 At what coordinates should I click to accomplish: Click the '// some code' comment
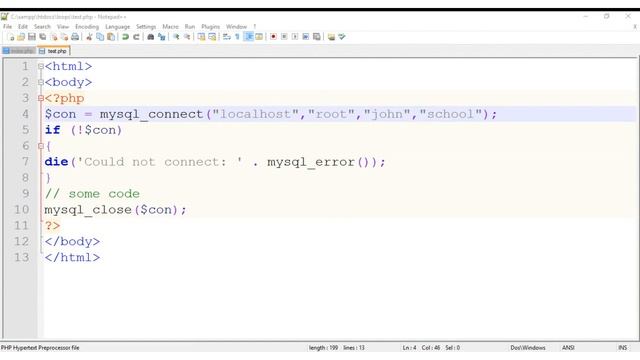92,194
